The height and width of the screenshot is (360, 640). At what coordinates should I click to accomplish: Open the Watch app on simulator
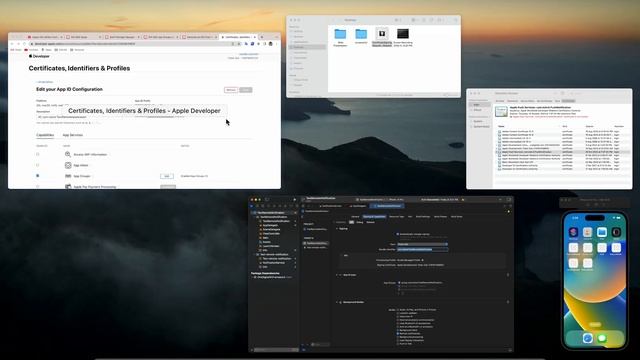click(x=616, y=232)
